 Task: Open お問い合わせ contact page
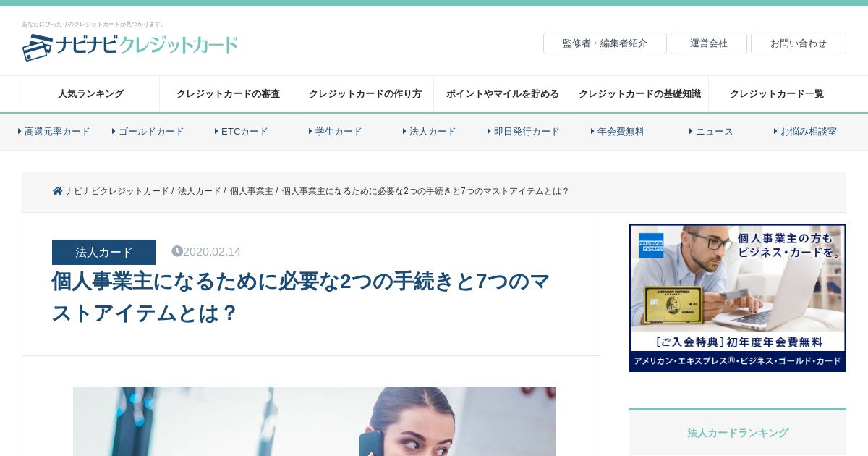(799, 43)
